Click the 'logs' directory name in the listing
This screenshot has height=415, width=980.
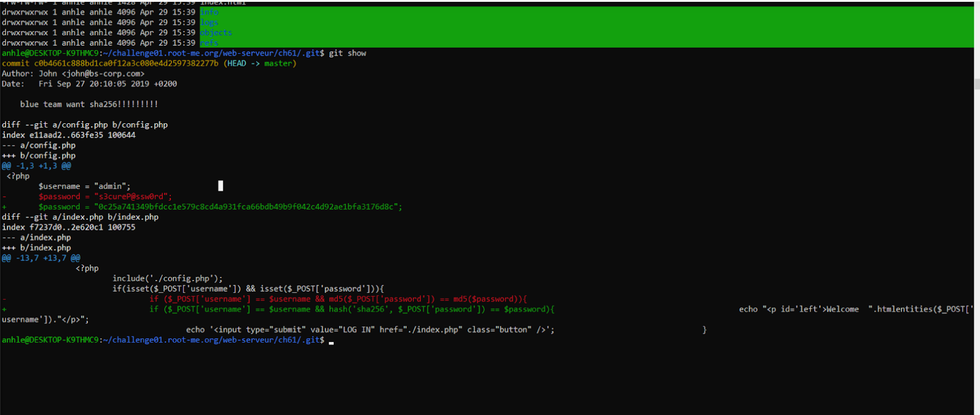pos(209,22)
